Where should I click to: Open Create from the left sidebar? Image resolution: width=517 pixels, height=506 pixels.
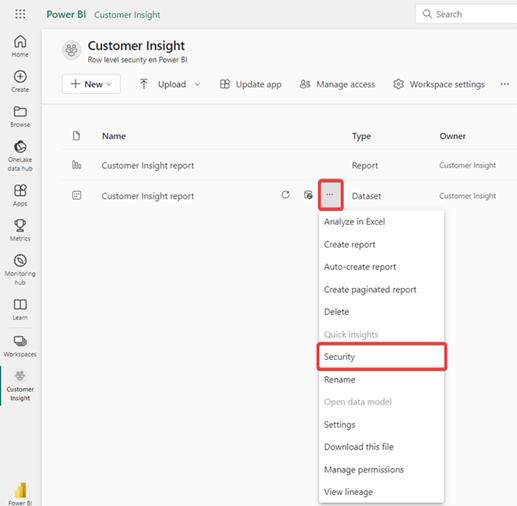coord(20,81)
